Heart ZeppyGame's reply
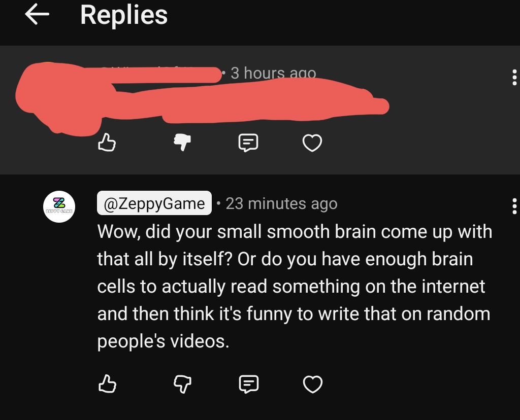 point(312,384)
